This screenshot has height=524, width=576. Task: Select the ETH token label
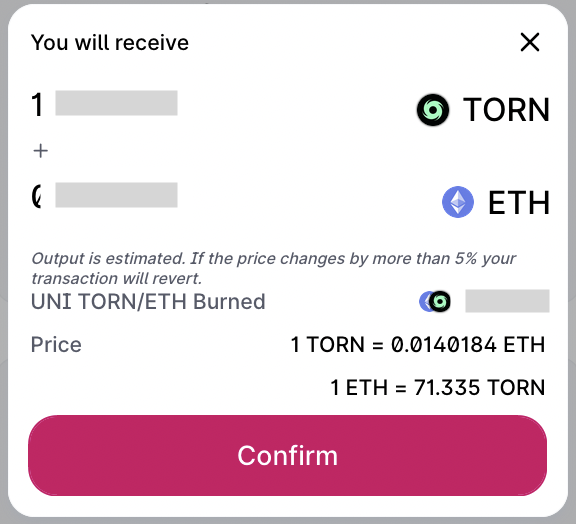click(x=519, y=202)
